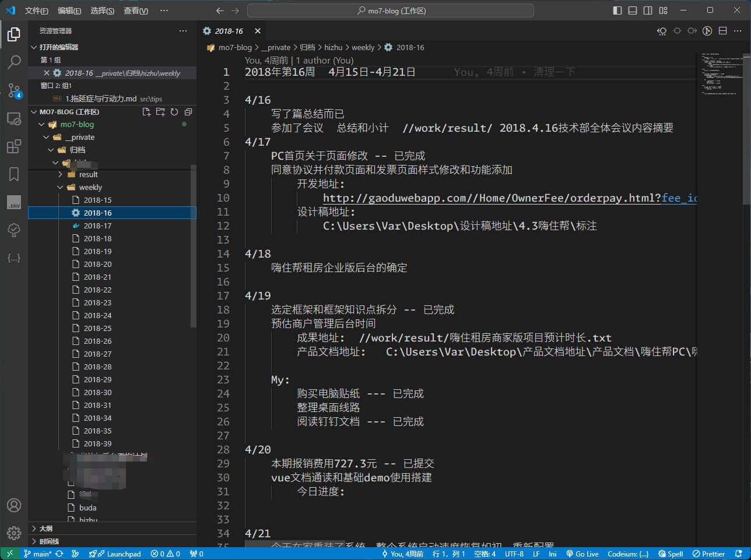The height and width of the screenshot is (560, 751).
Task: Click the weekly breadcrumb segment
Action: point(363,48)
